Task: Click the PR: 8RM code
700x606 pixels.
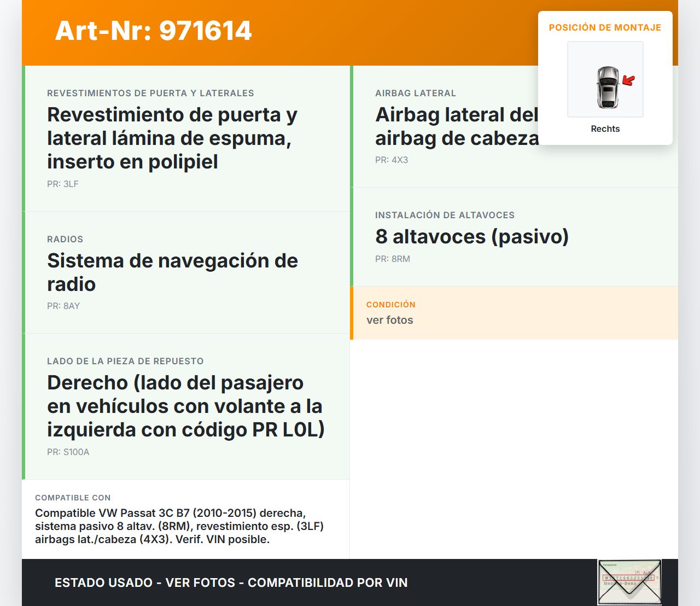Action: [393, 259]
